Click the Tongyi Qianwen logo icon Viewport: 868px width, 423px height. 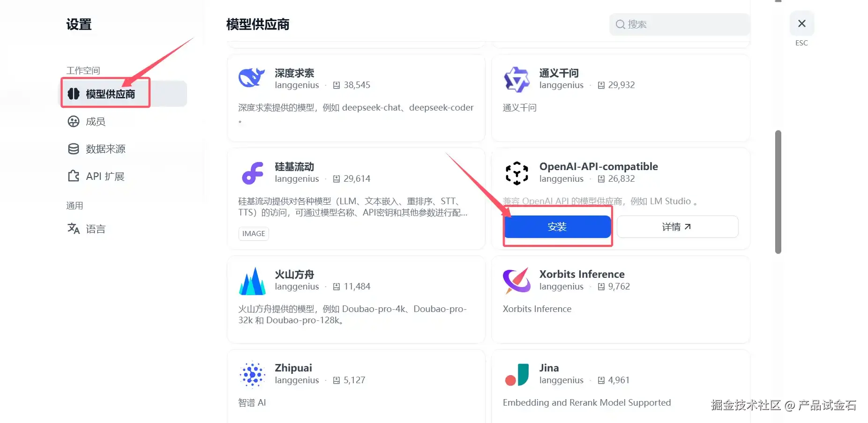click(516, 79)
